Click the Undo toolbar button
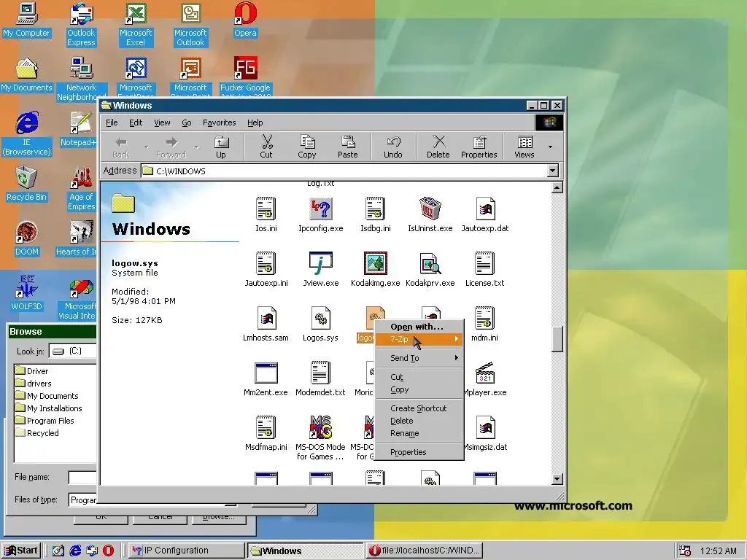Viewport: 747px width, 560px height. pyautogui.click(x=393, y=147)
